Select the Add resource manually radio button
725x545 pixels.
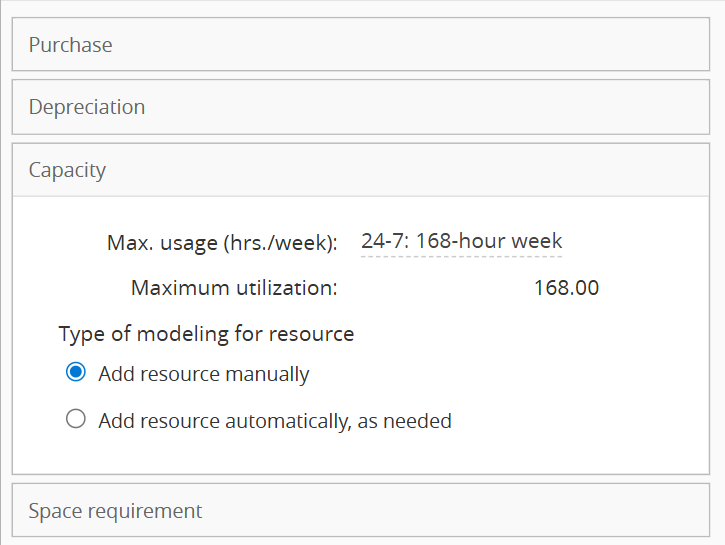(75, 373)
